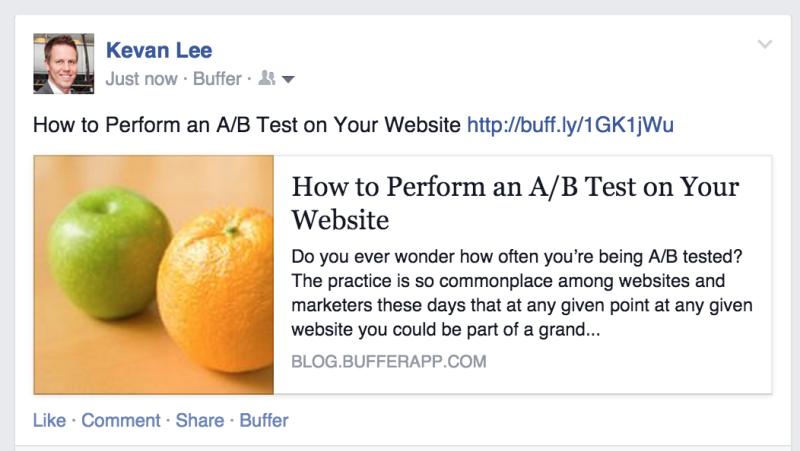Screen dimensions: 800x451
Task: Click the orange fruit in the thumbnail
Action: click(215, 291)
